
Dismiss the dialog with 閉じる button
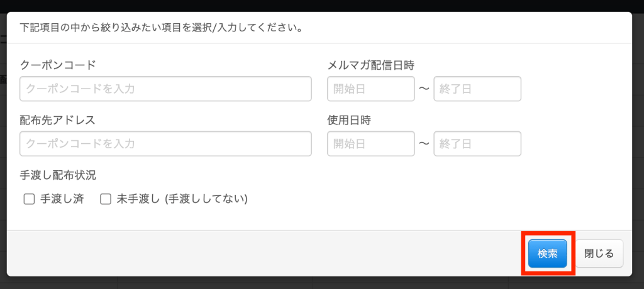(599, 253)
